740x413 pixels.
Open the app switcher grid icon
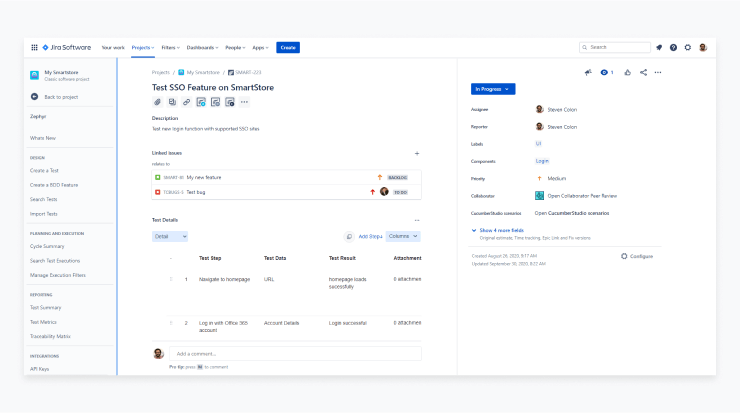pyautogui.click(x=34, y=47)
